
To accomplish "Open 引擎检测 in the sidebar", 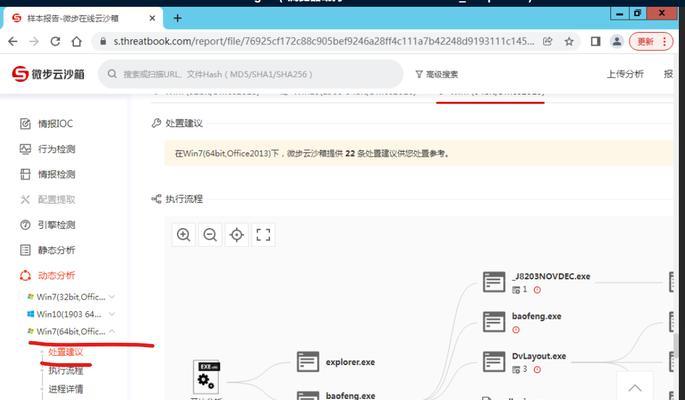I will pos(47,225).
